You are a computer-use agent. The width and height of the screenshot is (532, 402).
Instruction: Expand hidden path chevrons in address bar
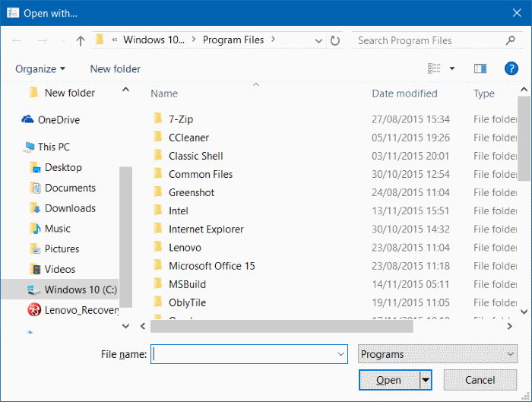pos(115,40)
